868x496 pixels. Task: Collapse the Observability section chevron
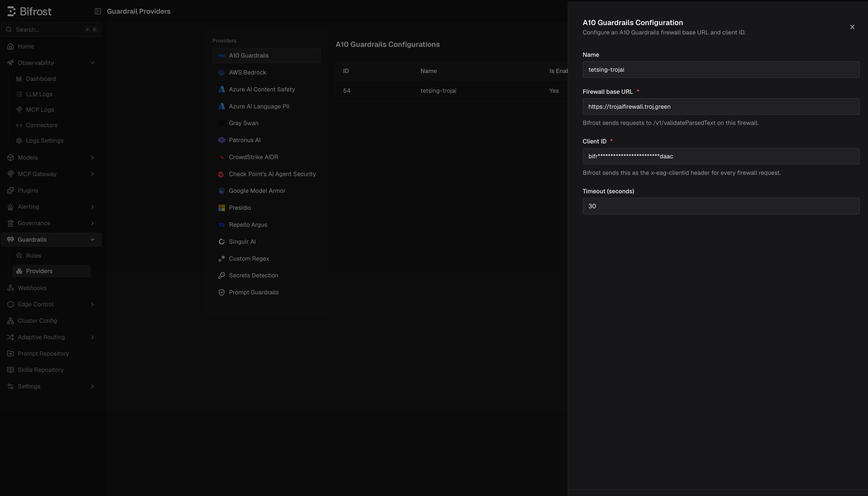pyautogui.click(x=92, y=63)
